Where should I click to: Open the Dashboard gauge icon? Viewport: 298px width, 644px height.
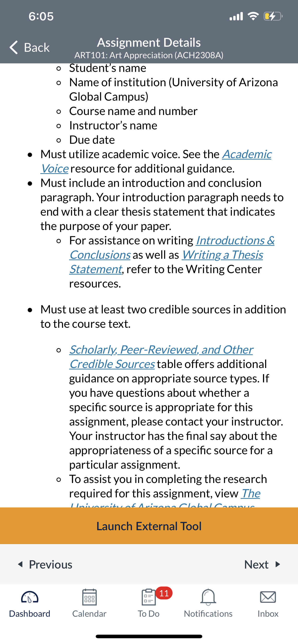coord(30,598)
